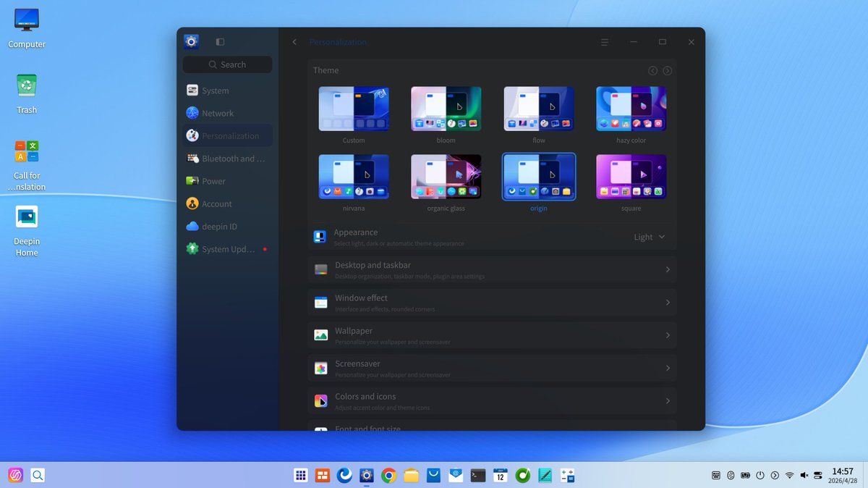Click the taskbar search magnifier icon
868x488 pixels.
[x=38, y=476]
